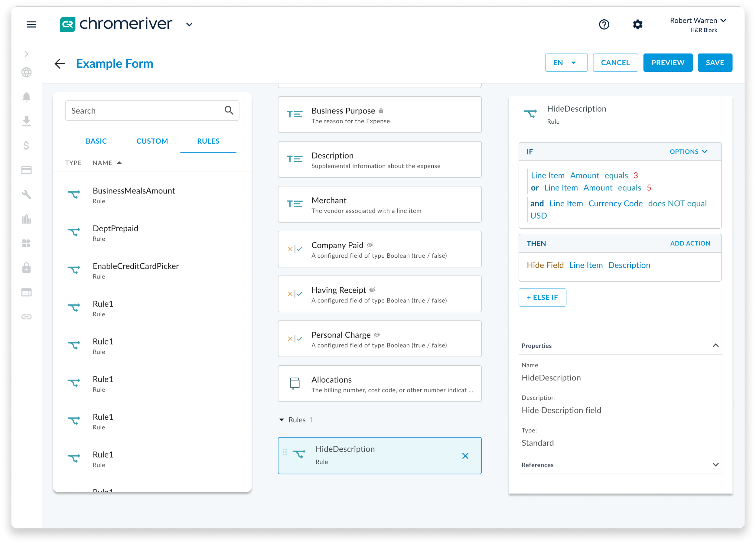
Task: Open the EN language dropdown
Action: click(566, 63)
